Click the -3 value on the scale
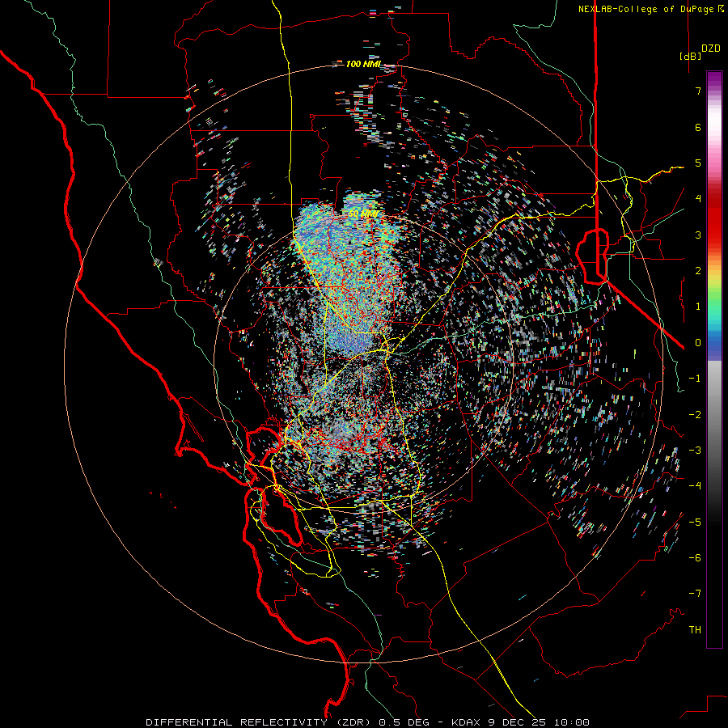Viewport: 728px width, 728px height. tap(695, 451)
